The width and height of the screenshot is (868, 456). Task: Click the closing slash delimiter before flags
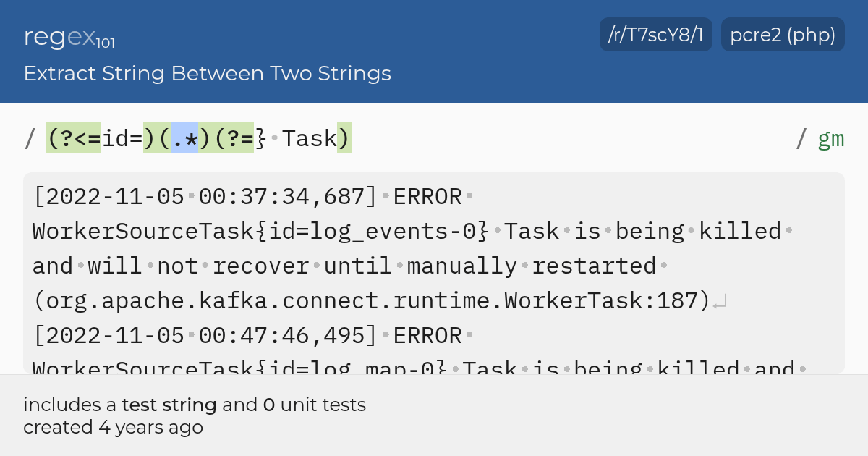click(801, 138)
